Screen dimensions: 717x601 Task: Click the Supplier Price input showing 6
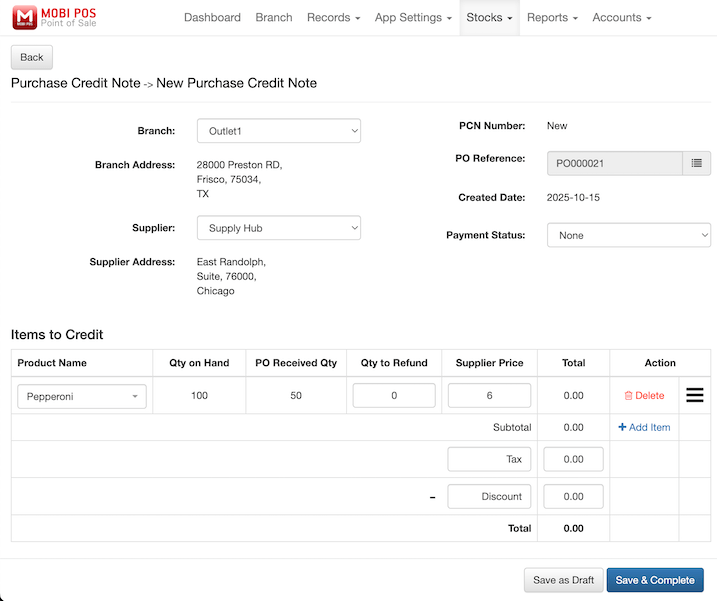489,395
